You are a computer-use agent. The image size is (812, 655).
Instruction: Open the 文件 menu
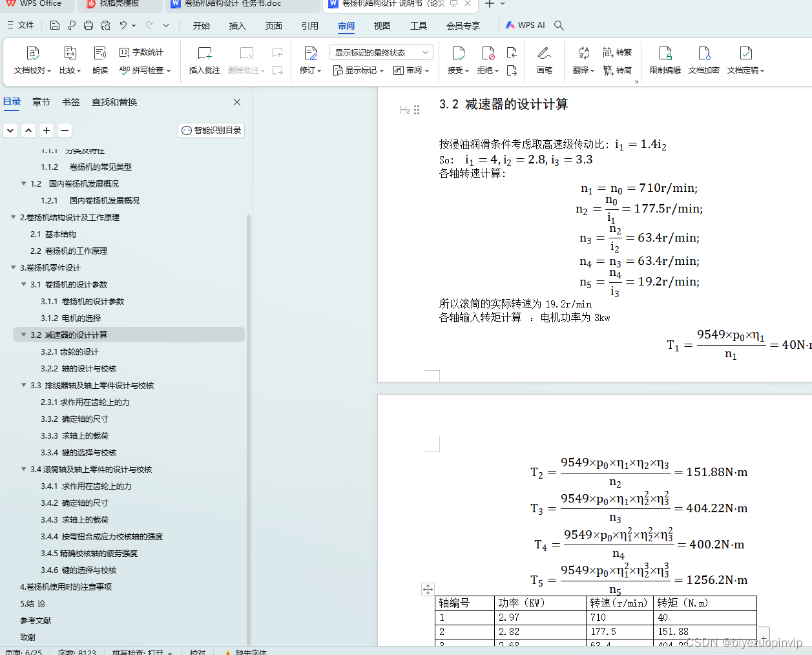pyautogui.click(x=20, y=25)
